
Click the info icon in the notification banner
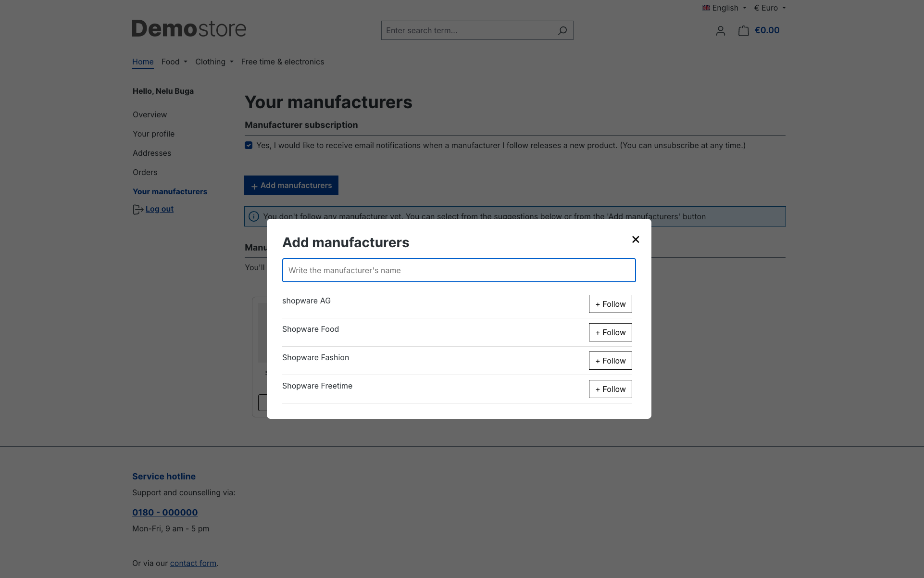point(254,216)
